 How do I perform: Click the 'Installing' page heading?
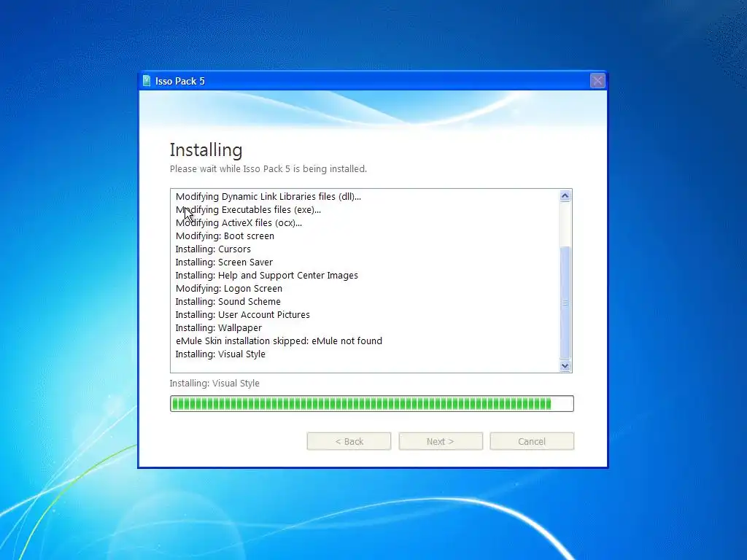(x=206, y=150)
